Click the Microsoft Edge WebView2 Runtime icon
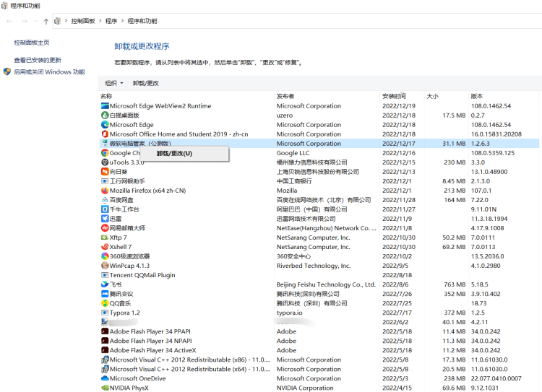The image size is (542, 392). [105, 106]
